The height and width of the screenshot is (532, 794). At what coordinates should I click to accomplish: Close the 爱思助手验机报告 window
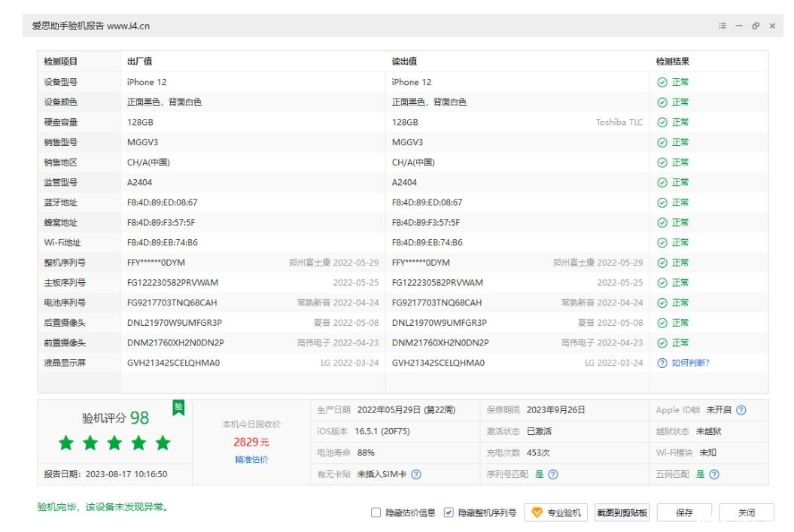coord(772,26)
